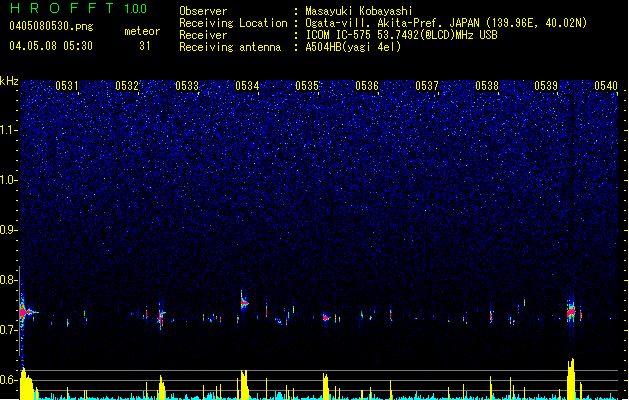The width and height of the screenshot is (629, 400).
Task: Click the 0531 time marker
Action: 67,86
